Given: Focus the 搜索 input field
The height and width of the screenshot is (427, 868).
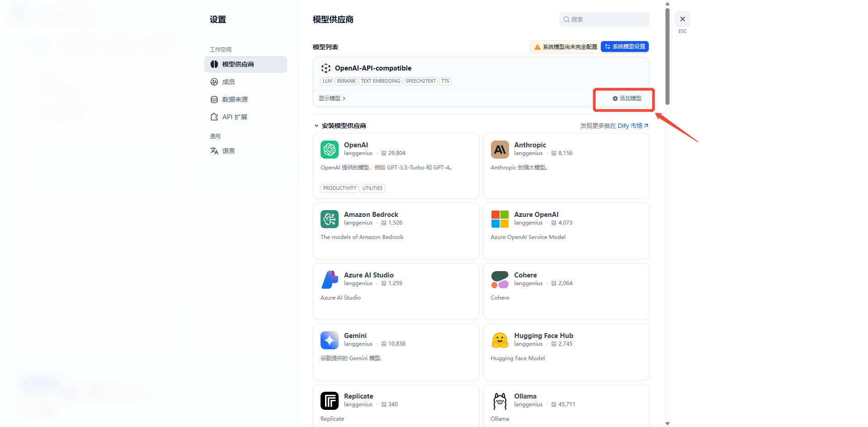Looking at the screenshot, I should [604, 19].
